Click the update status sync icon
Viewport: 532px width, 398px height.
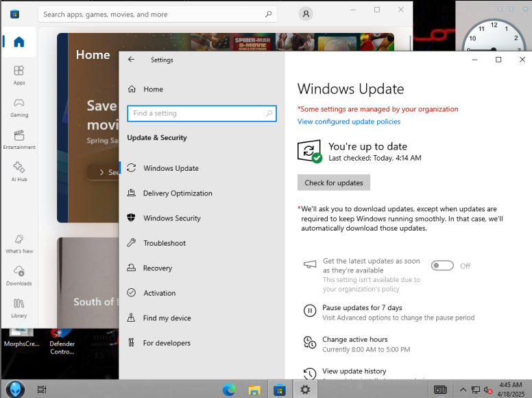309,151
